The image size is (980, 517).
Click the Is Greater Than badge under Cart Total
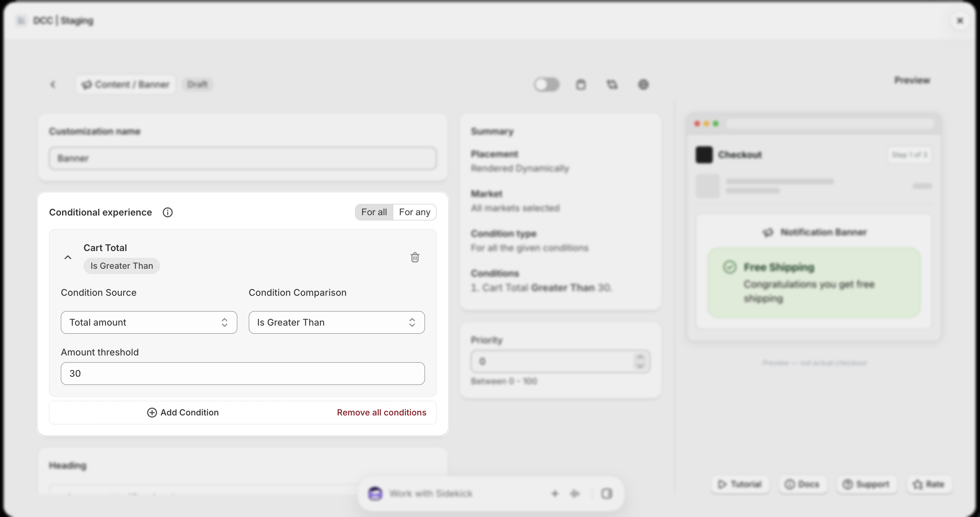coord(122,266)
